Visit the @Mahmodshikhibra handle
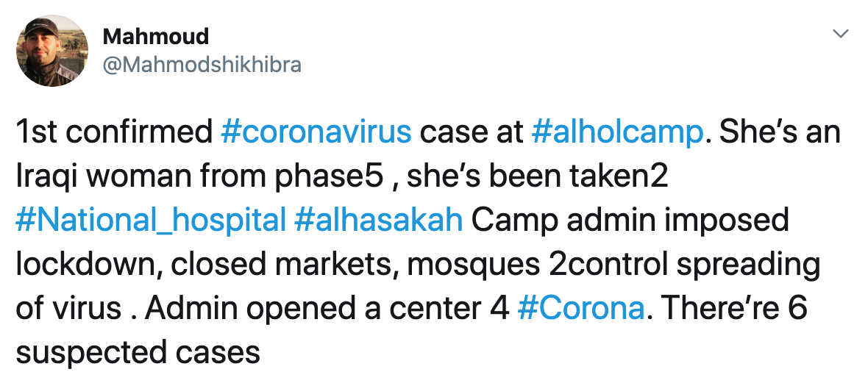 coord(202,65)
